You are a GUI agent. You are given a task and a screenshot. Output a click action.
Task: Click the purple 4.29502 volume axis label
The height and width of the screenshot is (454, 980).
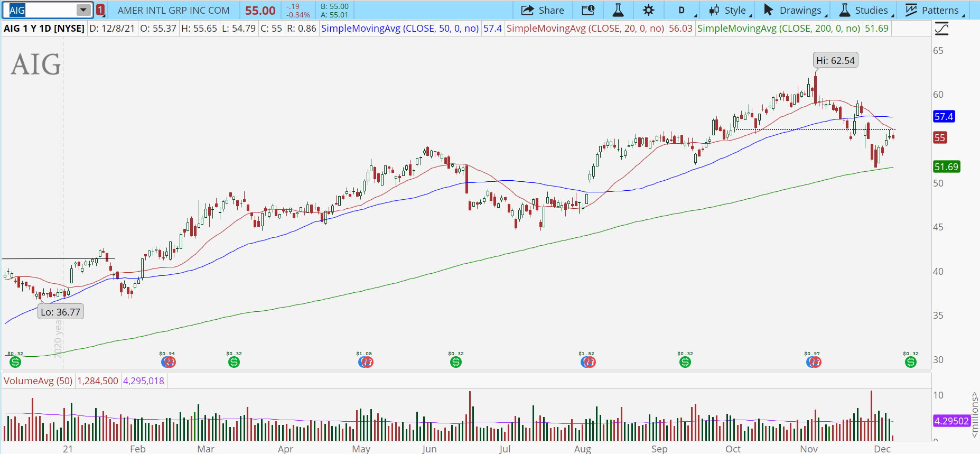coord(952,421)
